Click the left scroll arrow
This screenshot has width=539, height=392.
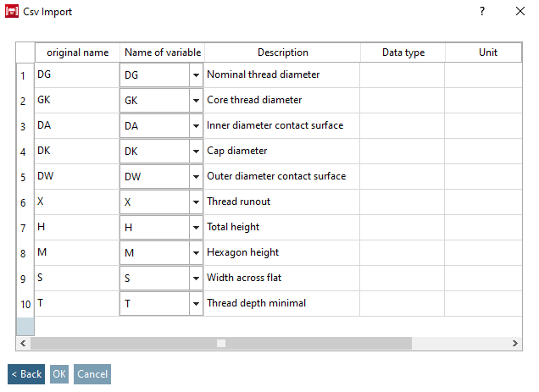23,343
